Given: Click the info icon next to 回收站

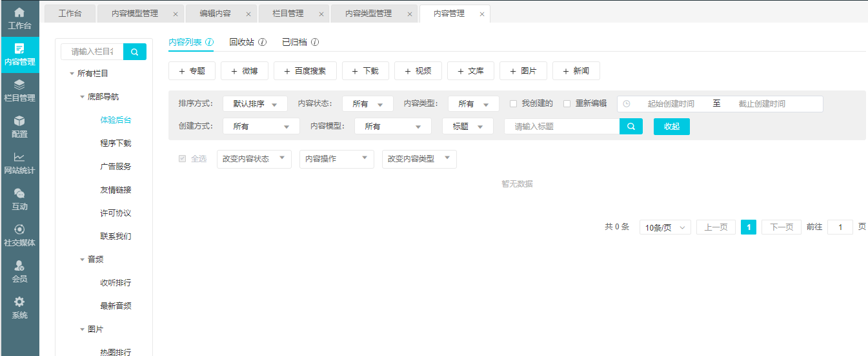Looking at the screenshot, I should (262, 42).
